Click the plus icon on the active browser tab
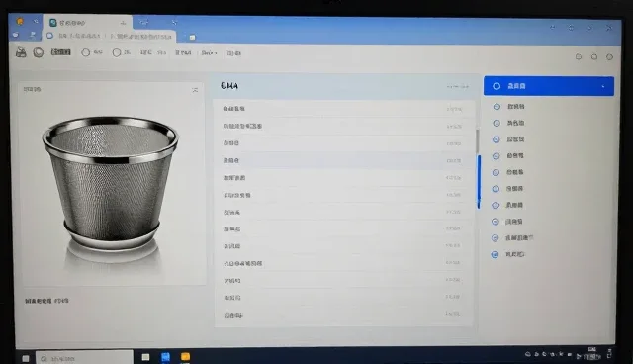633x364 pixels. (123, 23)
